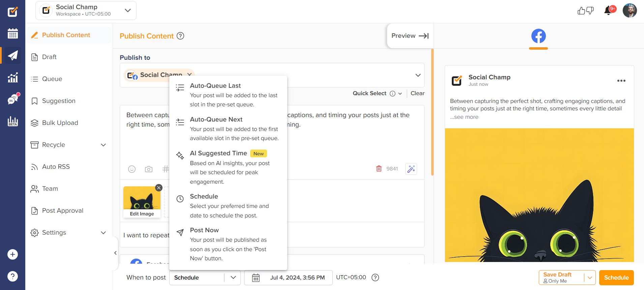
Task: Open the calendar icon in left sidebar
Action: click(12, 33)
